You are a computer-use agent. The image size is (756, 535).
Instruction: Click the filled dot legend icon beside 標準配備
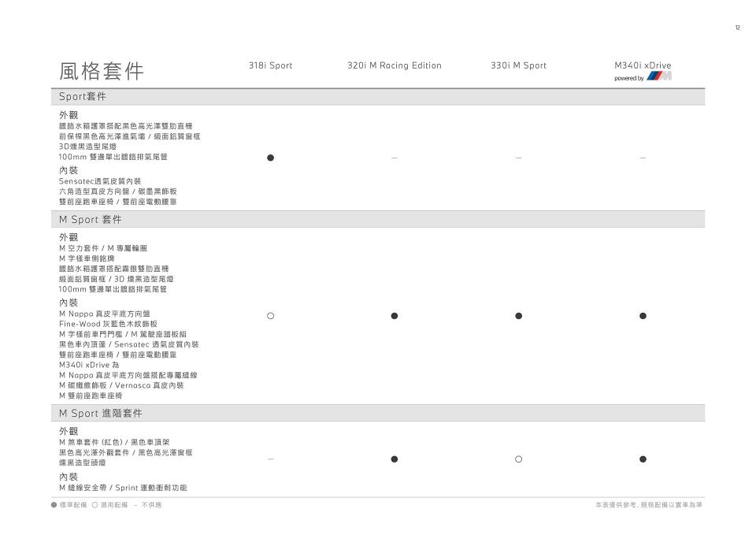click(x=54, y=505)
